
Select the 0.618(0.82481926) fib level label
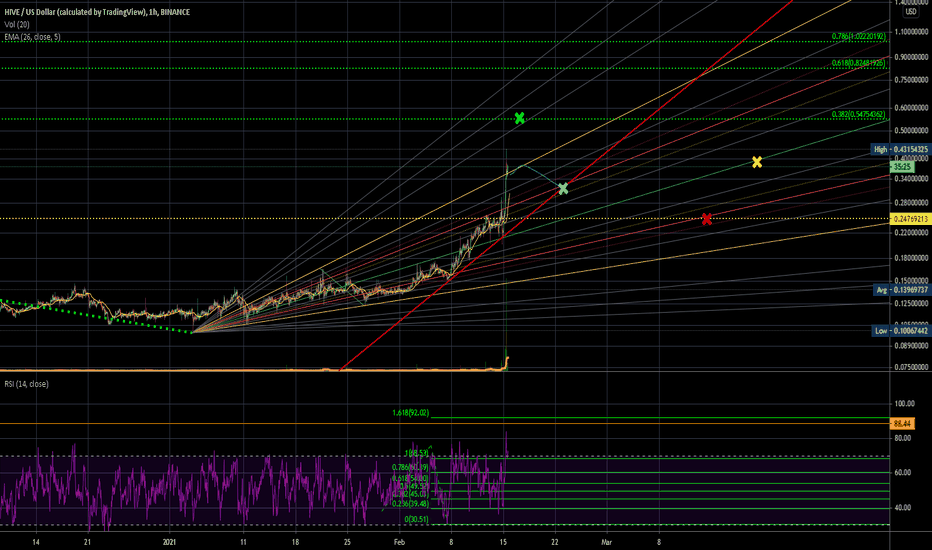point(859,62)
